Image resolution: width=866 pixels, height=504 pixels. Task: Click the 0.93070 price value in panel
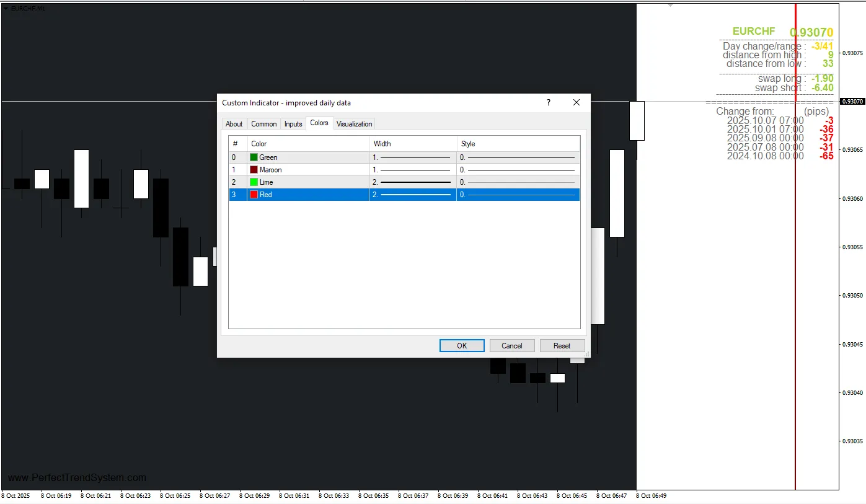tap(811, 32)
